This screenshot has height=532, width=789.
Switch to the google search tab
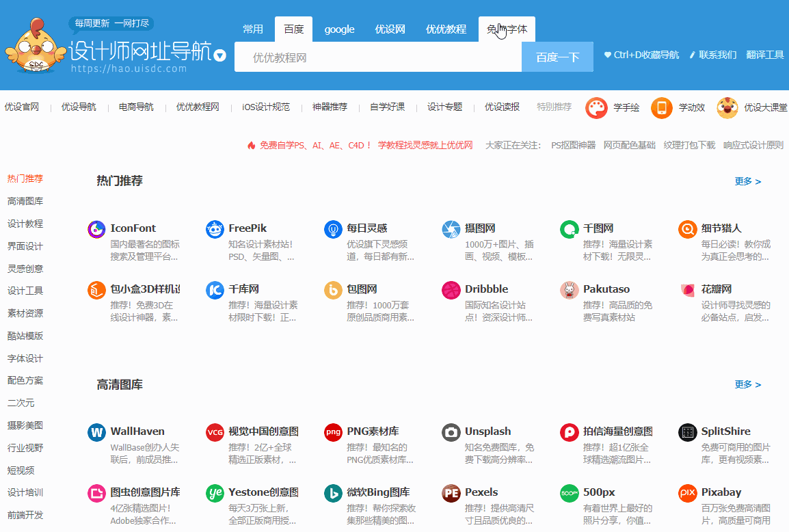pos(339,29)
